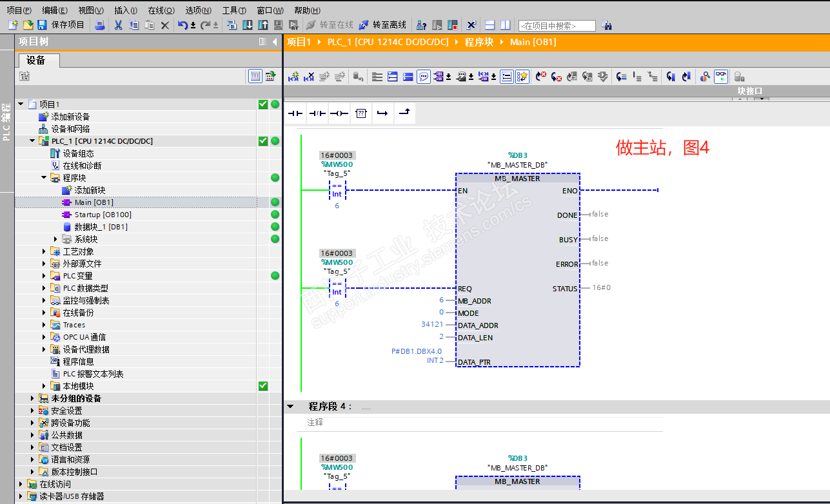This screenshot has height=504, width=830.
Task: Select the 设备 tab
Action: 36,60
